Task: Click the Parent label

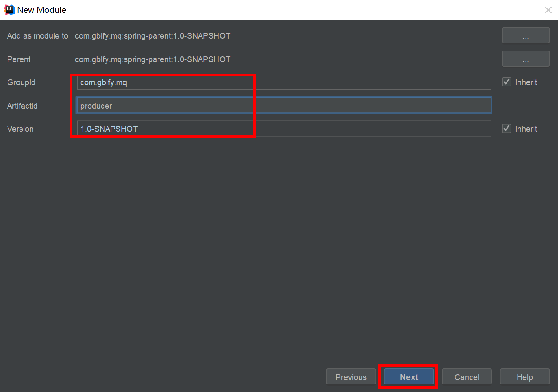Action: coord(19,59)
